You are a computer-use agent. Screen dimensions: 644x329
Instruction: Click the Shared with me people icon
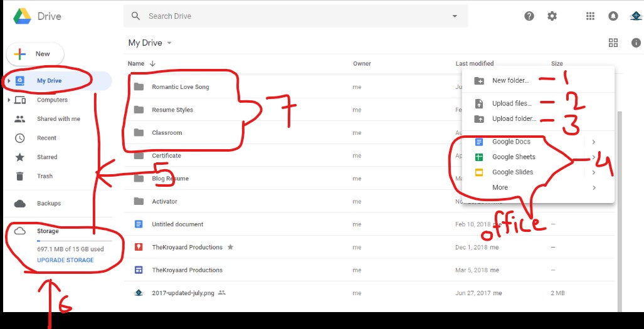19,119
